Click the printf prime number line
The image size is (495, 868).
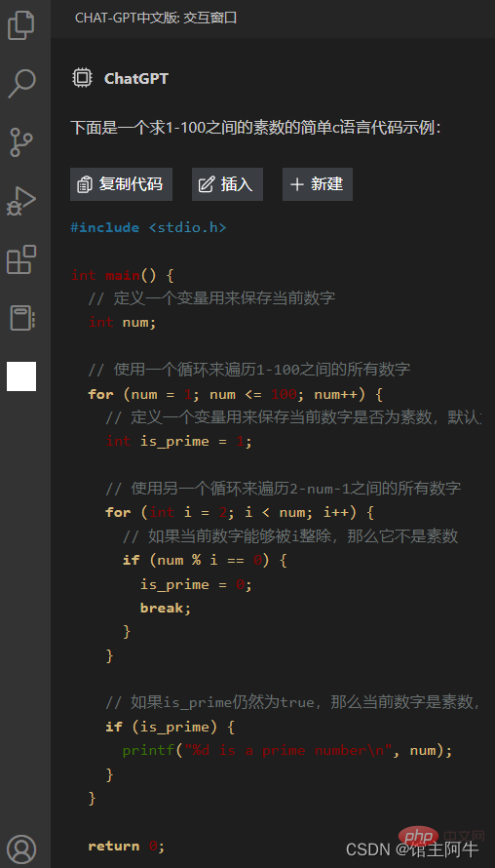287,751
